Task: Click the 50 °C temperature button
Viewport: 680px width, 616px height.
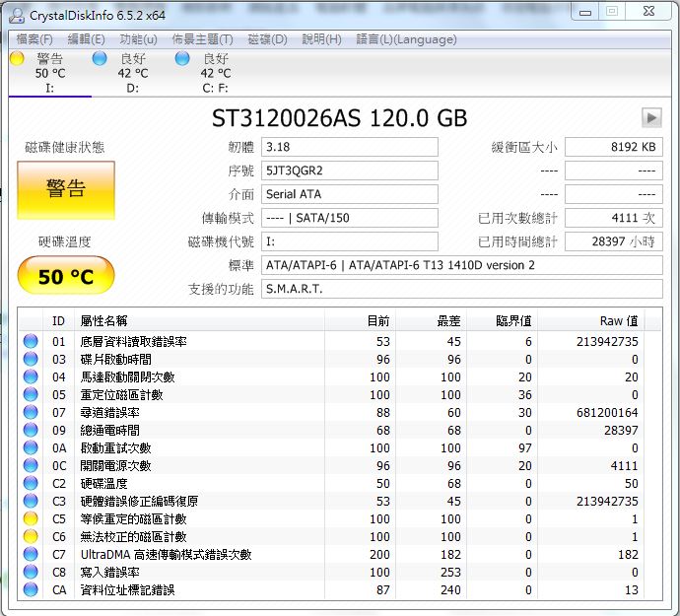Action: click(x=66, y=276)
